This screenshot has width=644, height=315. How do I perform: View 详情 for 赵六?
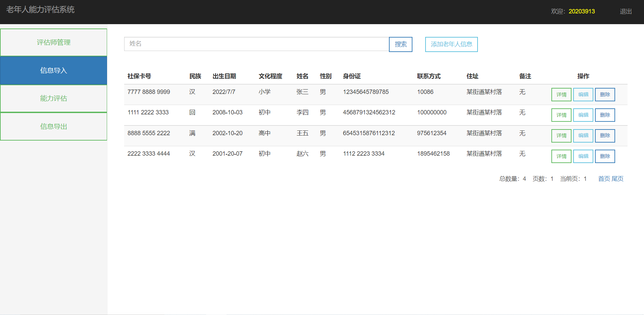pos(561,156)
